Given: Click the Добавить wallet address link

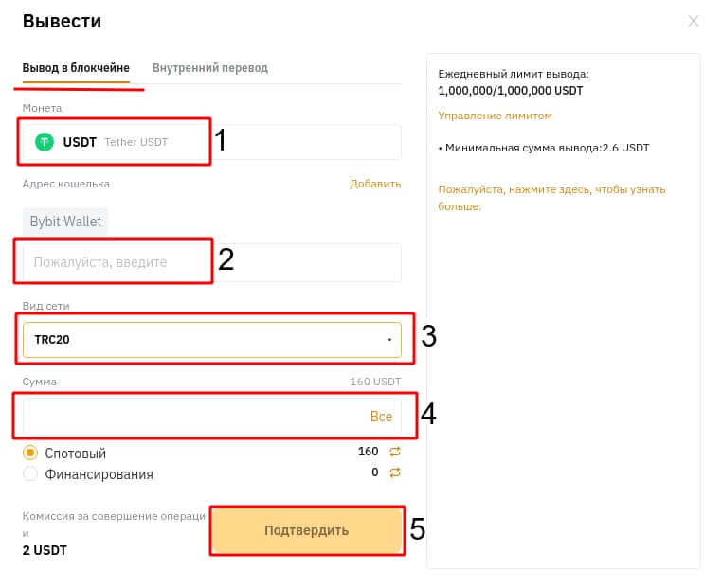Looking at the screenshot, I should tap(375, 184).
